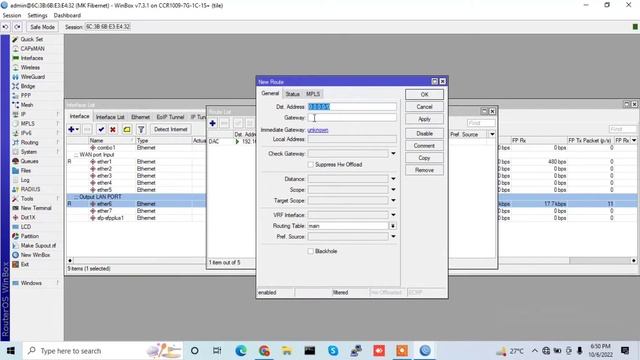Switch to Status tab in New Route

coord(292,94)
